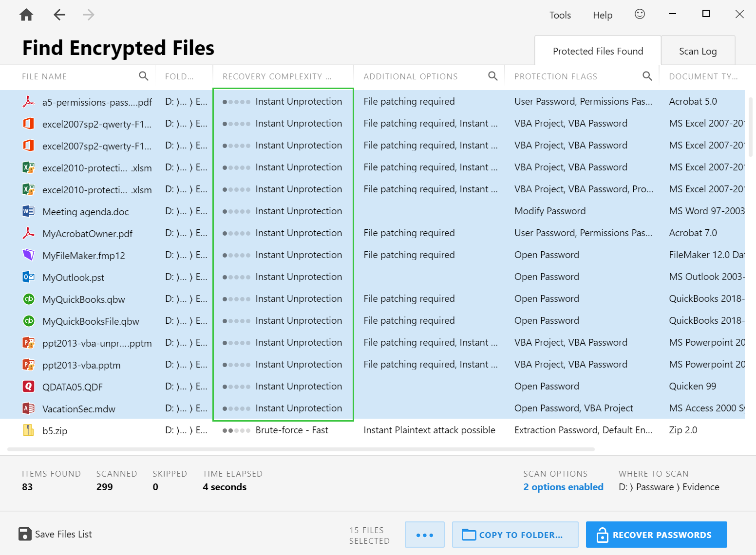Sort by Folder column header

179,76
